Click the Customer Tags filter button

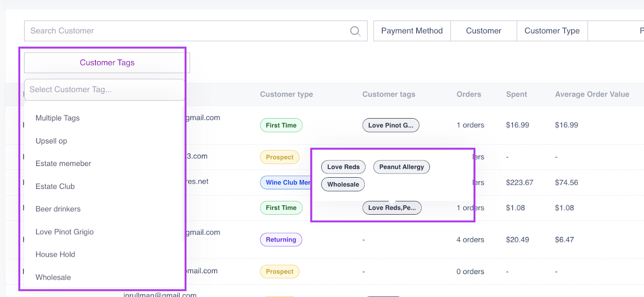107,63
